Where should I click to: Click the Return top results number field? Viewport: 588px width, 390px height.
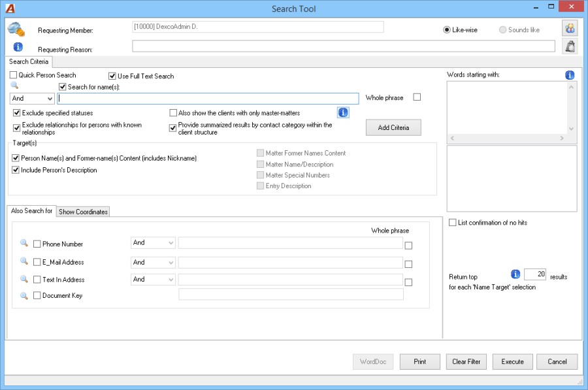(x=534, y=274)
